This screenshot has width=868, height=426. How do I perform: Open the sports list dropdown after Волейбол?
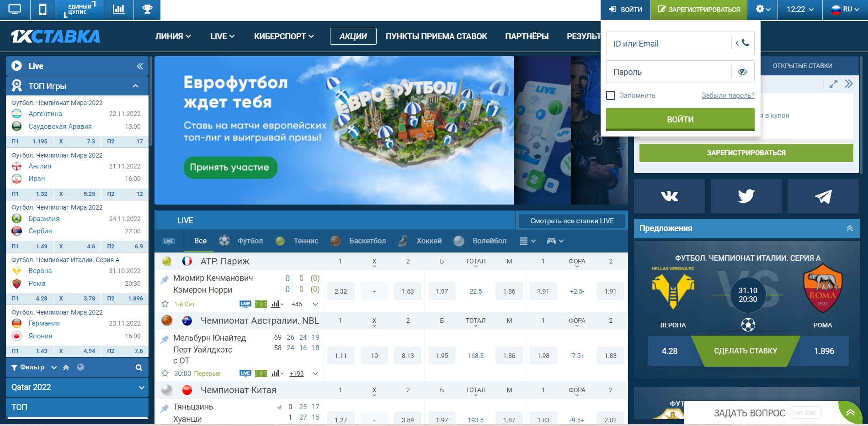coord(527,241)
